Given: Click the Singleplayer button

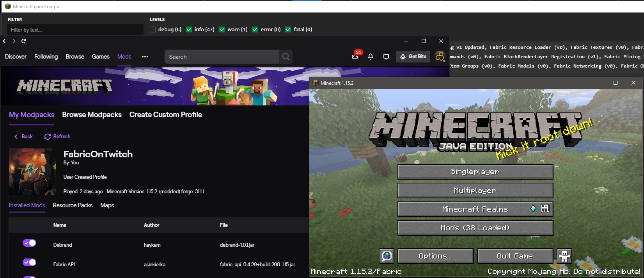Looking at the screenshot, I should pos(475,172).
